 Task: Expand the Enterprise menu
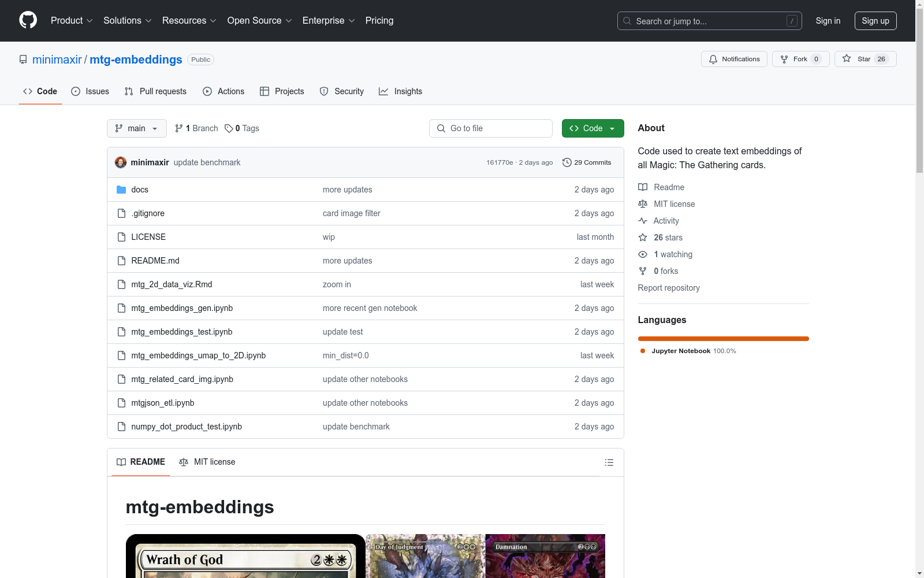pyautogui.click(x=329, y=21)
